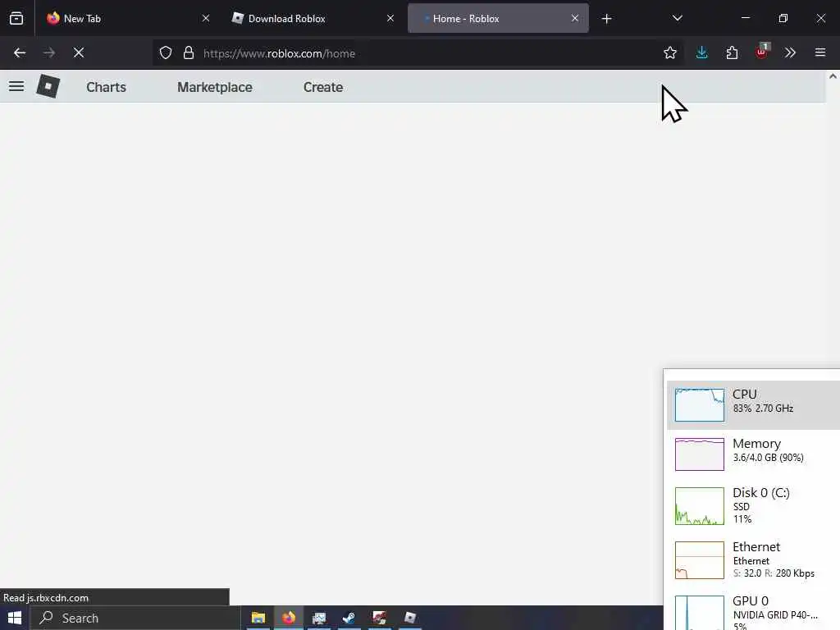Open the Windows Start menu
The width and height of the screenshot is (840, 630).
[15, 618]
